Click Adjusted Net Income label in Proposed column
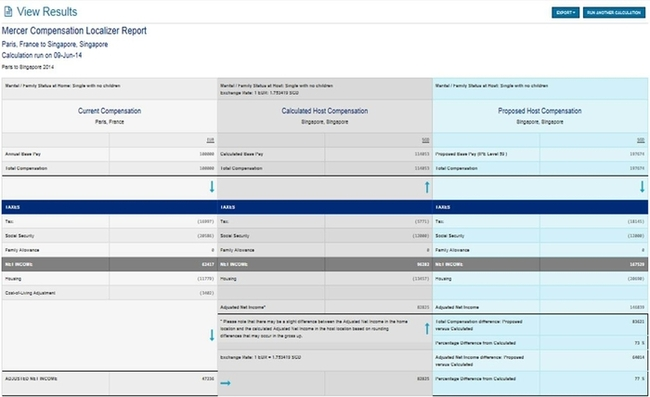The height and width of the screenshot is (397, 650). tap(457, 307)
